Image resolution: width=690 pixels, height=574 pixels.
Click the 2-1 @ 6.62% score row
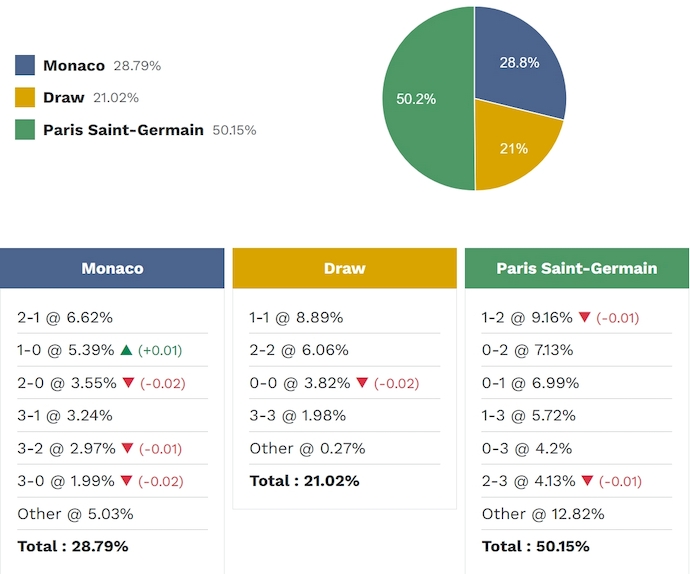coord(65,318)
